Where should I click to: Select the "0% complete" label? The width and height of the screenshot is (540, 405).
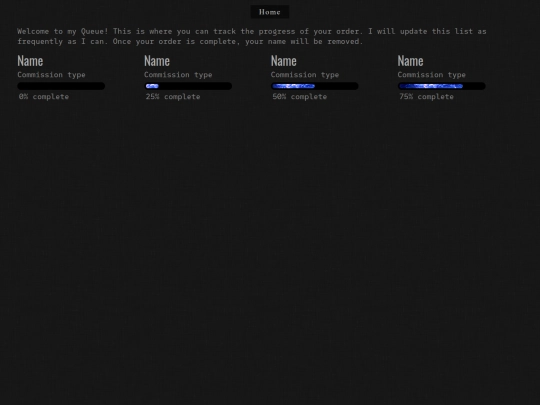[x=44, y=97]
